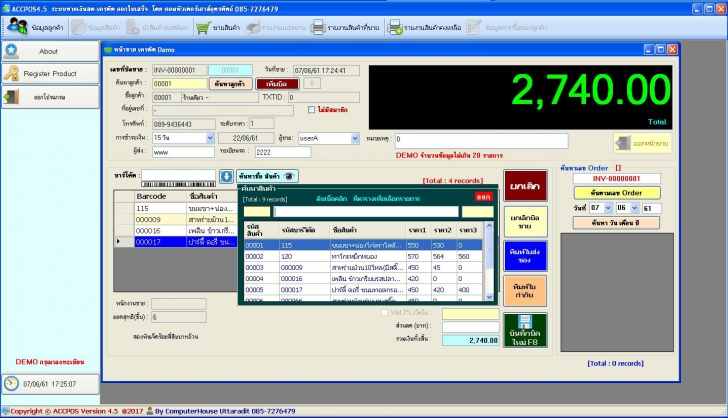728x418 pixels.
Task: Click the customer search button next to 00001
Action: point(230,84)
